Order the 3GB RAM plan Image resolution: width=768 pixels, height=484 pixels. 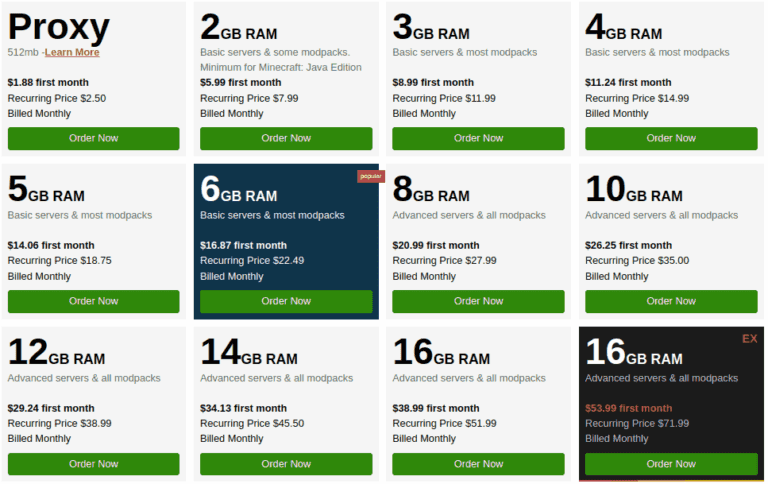pyautogui.click(x=479, y=139)
